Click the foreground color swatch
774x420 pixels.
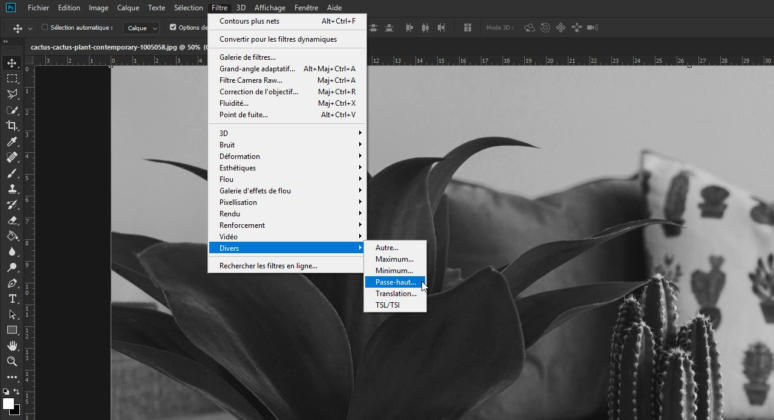click(9, 404)
